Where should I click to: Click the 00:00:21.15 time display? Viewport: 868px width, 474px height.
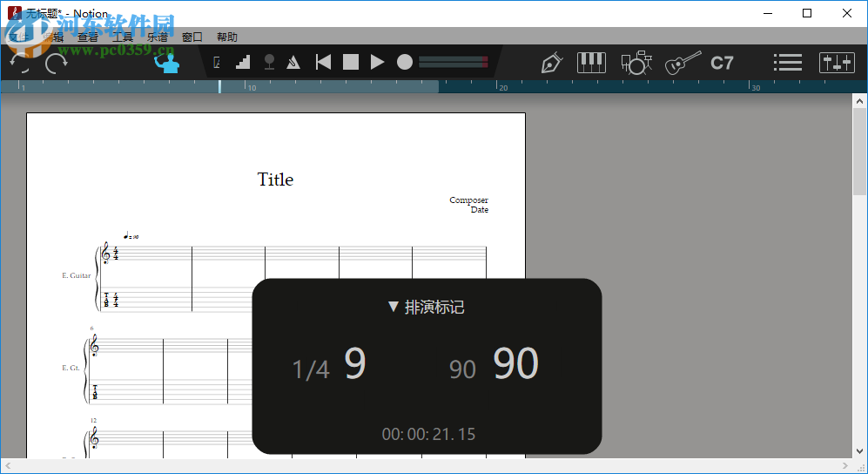[x=428, y=434]
